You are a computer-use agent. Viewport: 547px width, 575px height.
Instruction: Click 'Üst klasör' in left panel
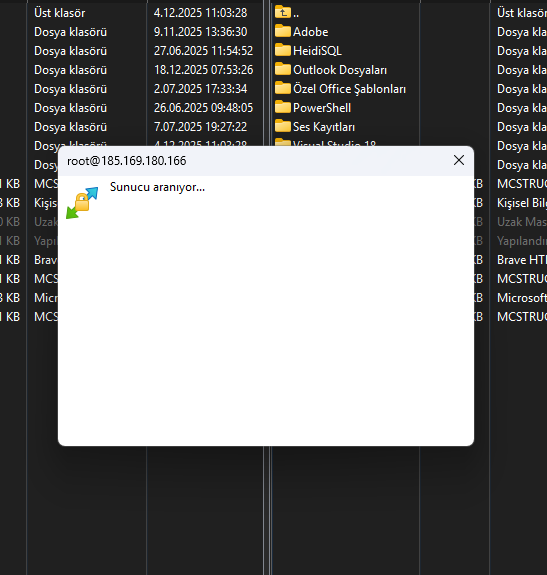[59, 13]
